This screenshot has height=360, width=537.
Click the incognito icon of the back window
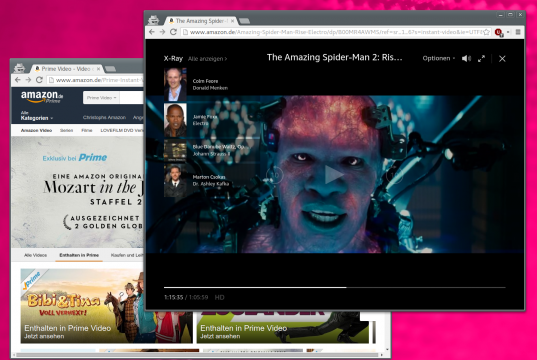tap(19, 68)
